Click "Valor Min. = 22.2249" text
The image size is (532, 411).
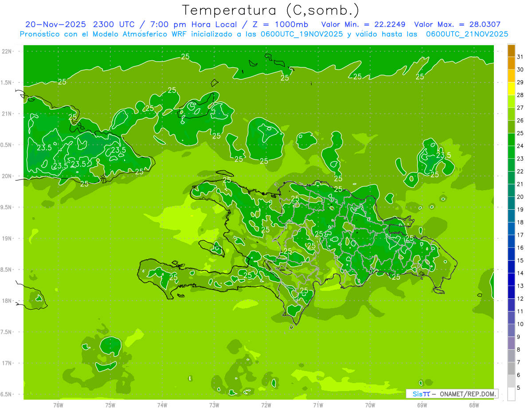tap(363, 24)
